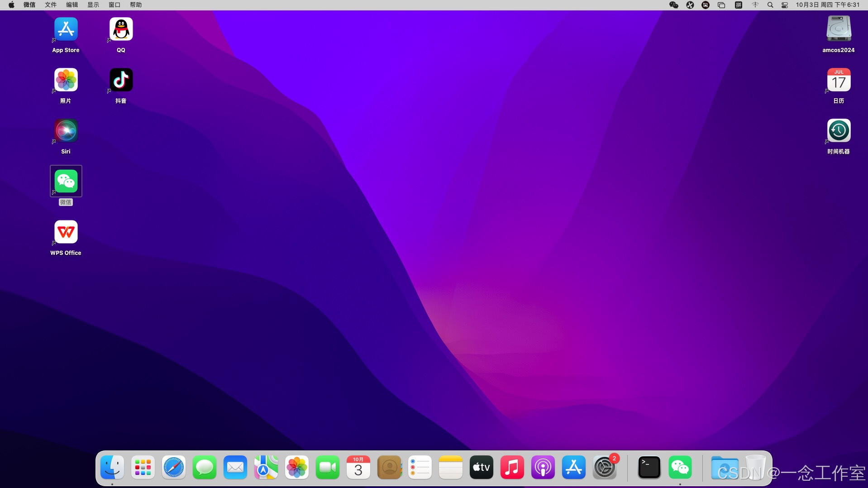Open Podcasts in the Dock
Image resolution: width=868 pixels, height=488 pixels.
pyautogui.click(x=543, y=468)
